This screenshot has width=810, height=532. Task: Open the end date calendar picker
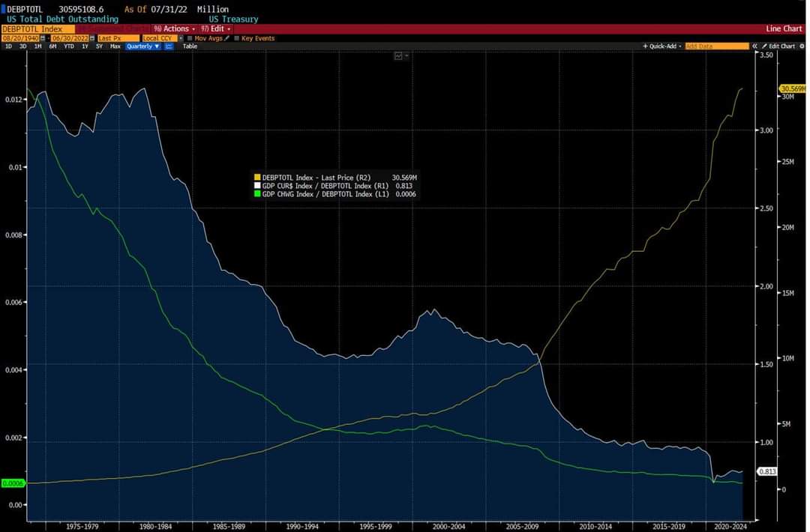pos(92,38)
